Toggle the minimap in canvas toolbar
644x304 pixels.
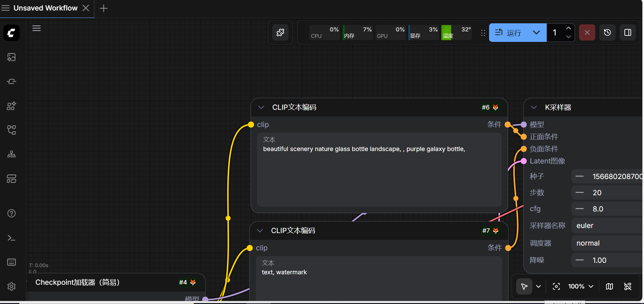click(x=609, y=286)
